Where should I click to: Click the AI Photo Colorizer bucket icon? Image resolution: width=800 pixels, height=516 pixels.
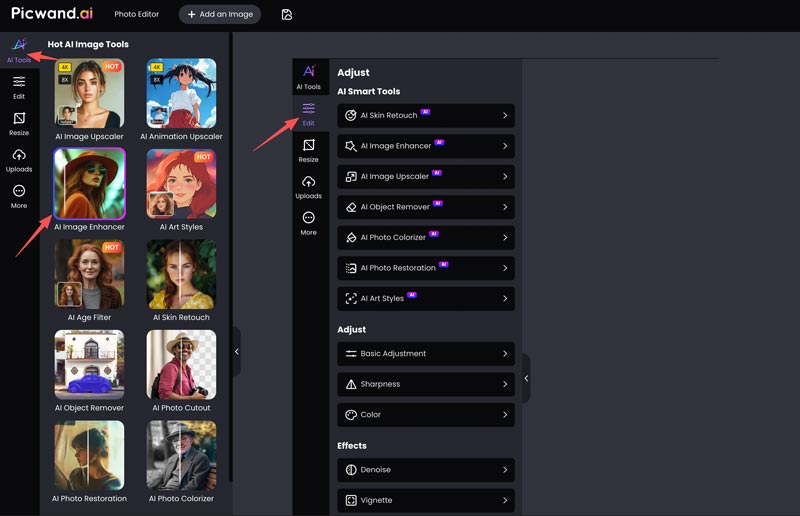click(x=351, y=237)
